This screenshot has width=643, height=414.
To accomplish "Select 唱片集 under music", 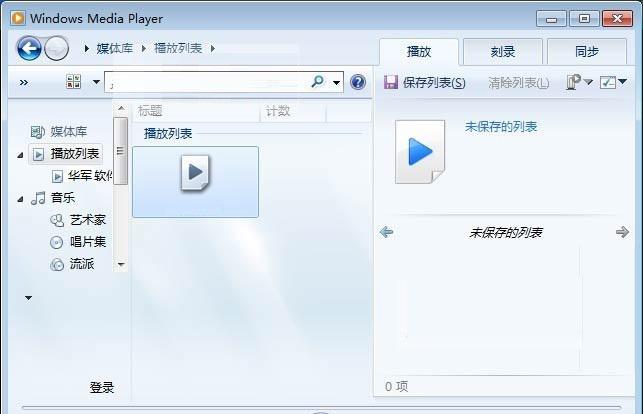I will (x=88, y=241).
